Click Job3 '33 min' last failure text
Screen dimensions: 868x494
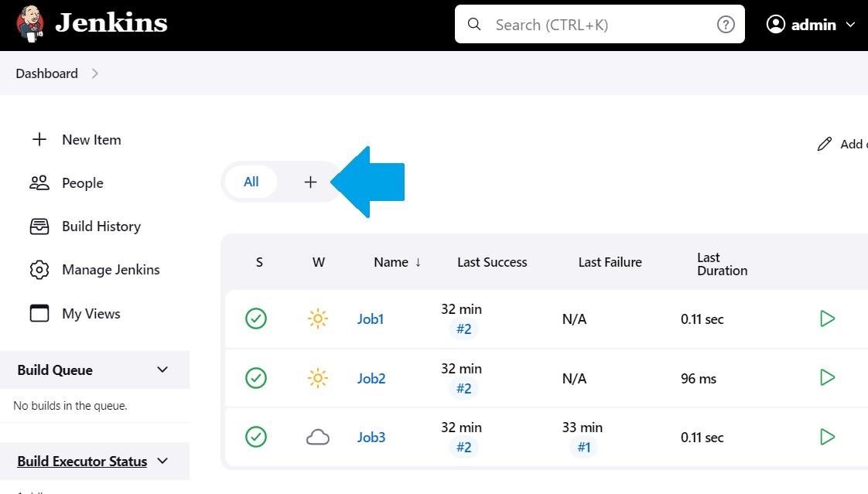(583, 428)
